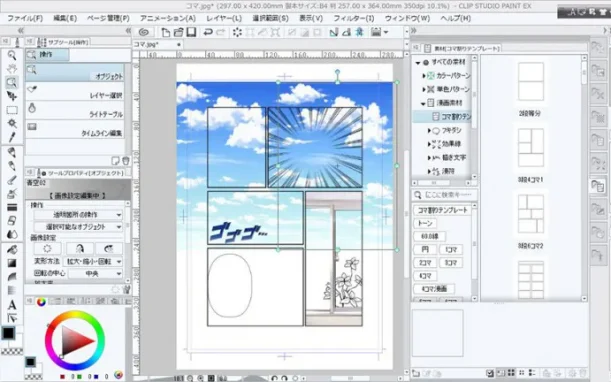The width and height of the screenshot is (611, 382).
Task: Open the レイヤー(L) menu
Action: 224,18
